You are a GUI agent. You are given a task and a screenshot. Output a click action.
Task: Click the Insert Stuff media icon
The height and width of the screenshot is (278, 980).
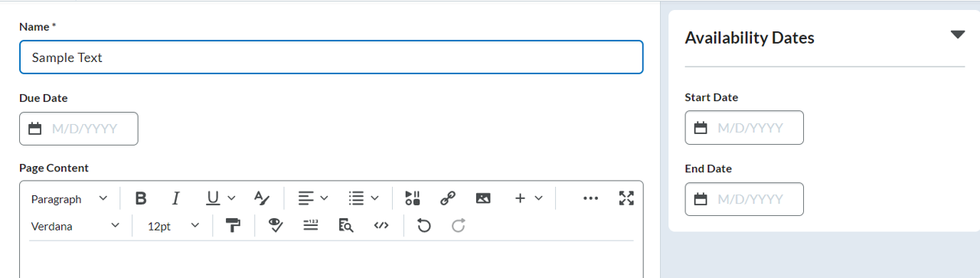pos(413,198)
